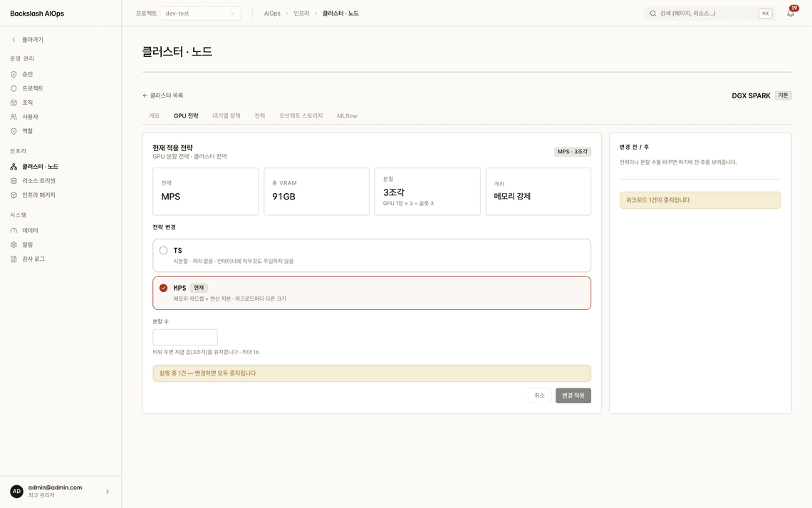
Task: Click the 3조각 분할 value
Action: pyautogui.click(x=394, y=192)
